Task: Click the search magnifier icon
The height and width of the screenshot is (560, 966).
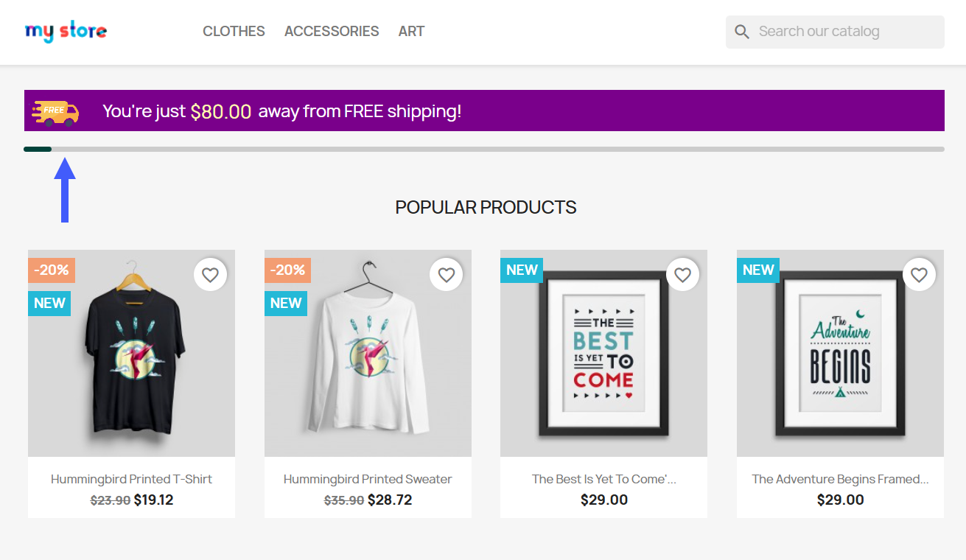Action: tap(742, 32)
